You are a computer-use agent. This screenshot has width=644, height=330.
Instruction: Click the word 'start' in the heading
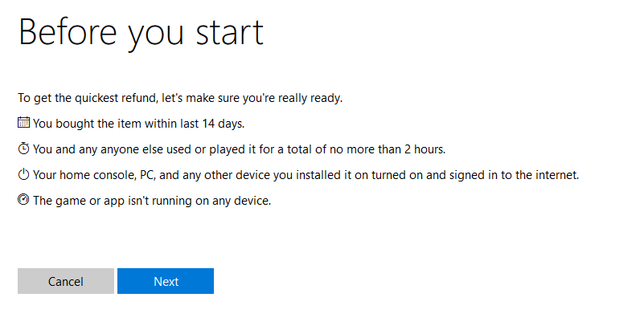point(229,33)
